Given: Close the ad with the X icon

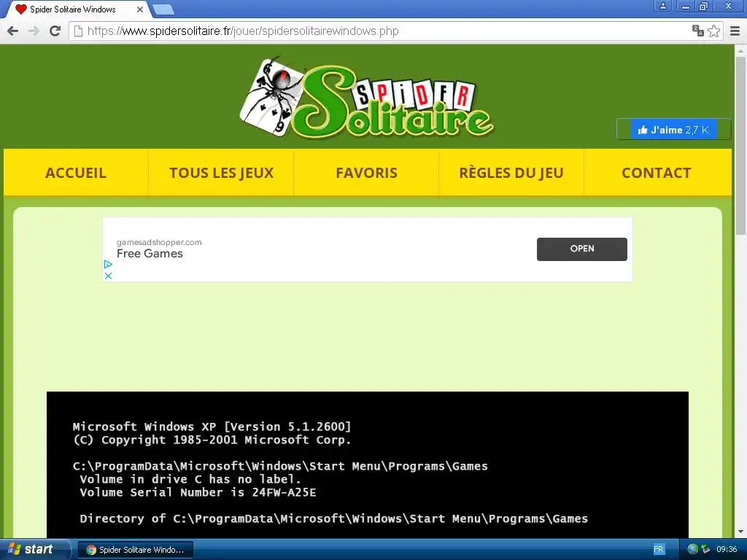Looking at the screenshot, I should pyautogui.click(x=108, y=276).
